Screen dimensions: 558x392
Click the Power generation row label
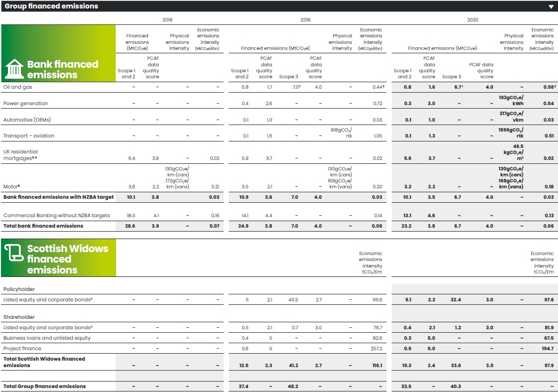tap(26, 104)
